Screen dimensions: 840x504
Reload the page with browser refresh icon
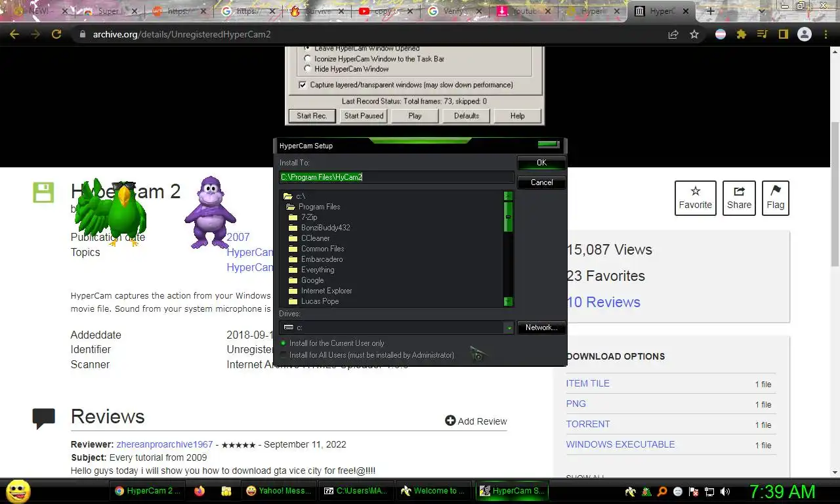(56, 34)
